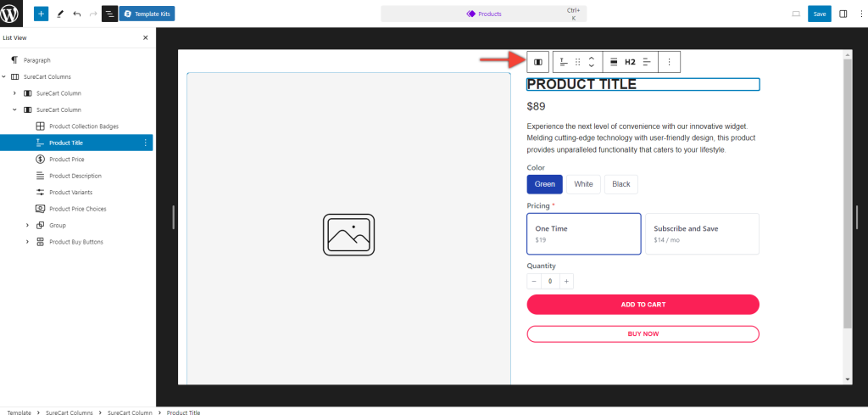Image resolution: width=868 pixels, height=415 pixels.
Task: Click the WordPress logo icon
Action: tap(12, 14)
